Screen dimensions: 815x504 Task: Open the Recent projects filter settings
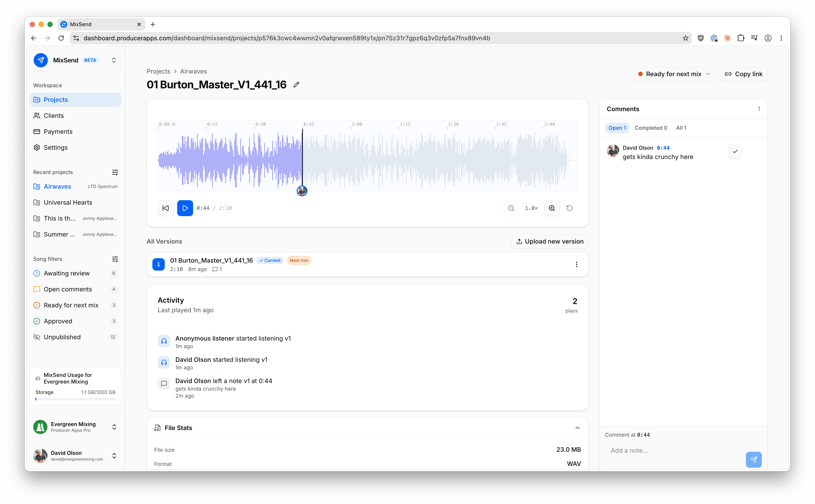click(x=115, y=172)
